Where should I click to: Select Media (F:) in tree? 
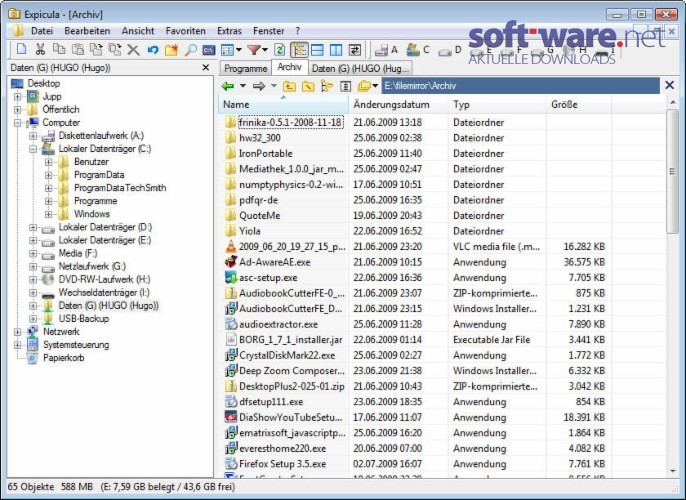tap(77, 253)
